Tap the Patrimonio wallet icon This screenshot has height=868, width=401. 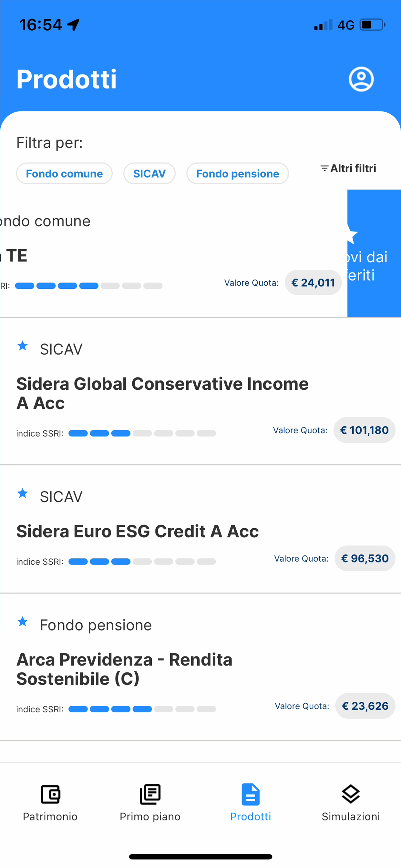pyautogui.click(x=50, y=794)
